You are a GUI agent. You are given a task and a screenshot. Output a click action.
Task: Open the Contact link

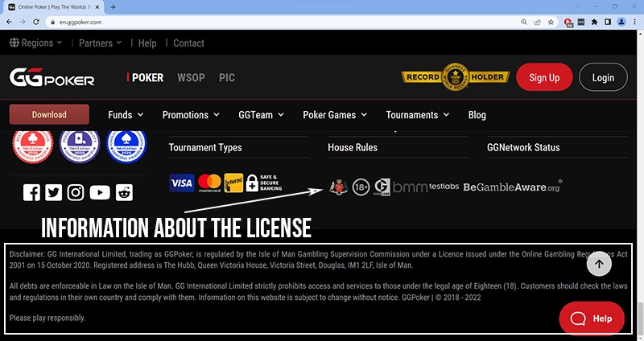click(188, 43)
